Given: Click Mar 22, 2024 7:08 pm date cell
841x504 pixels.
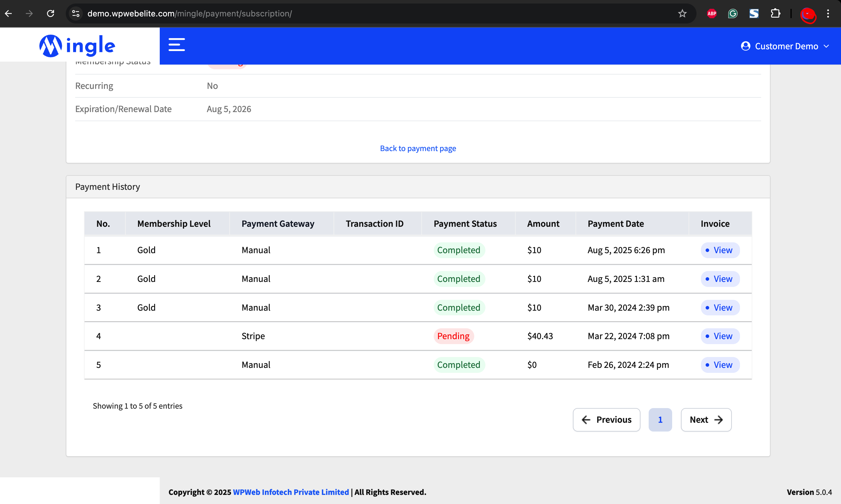Looking at the screenshot, I should click(x=628, y=336).
